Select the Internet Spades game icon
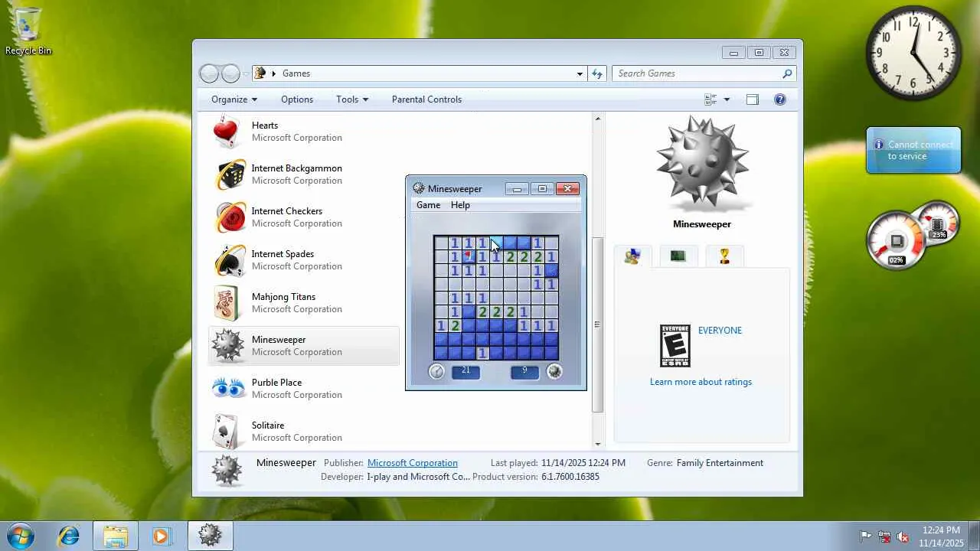980x551 pixels. [x=230, y=260]
